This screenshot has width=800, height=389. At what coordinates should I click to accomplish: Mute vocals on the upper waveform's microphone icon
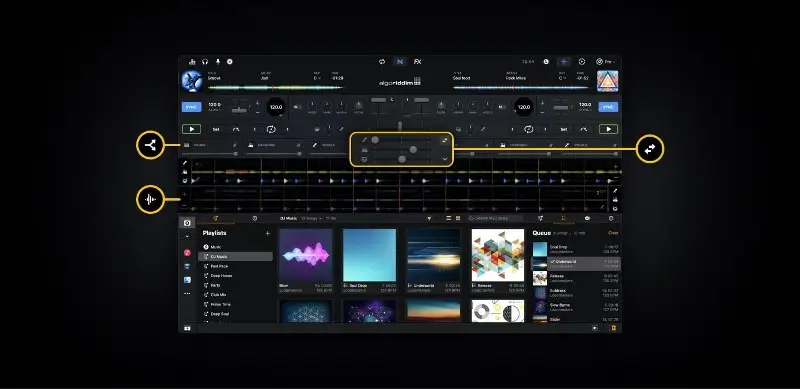(185, 163)
